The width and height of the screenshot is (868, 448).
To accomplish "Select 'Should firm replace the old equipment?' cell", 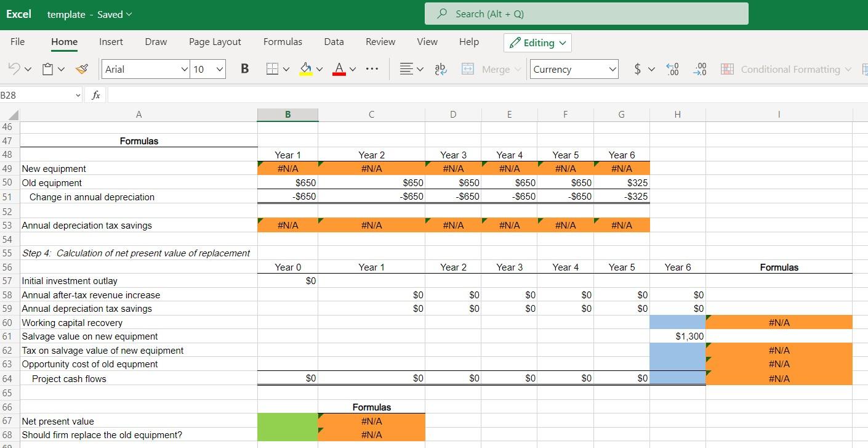I will pyautogui.click(x=139, y=435).
